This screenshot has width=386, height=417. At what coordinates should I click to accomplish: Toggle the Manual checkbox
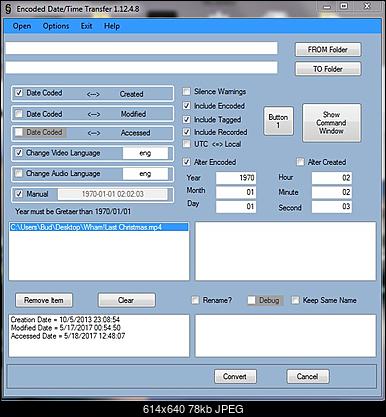[x=19, y=194]
